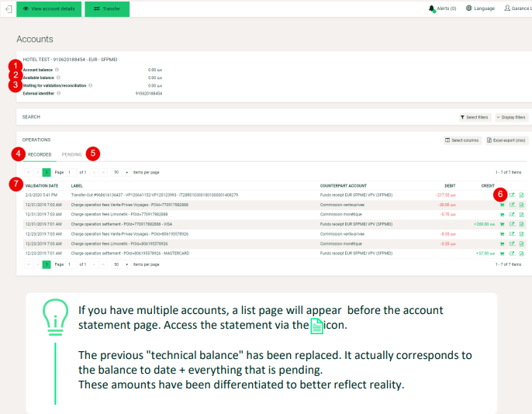Open document icon on the +57.00 MASTERCARD row

click(x=521, y=254)
